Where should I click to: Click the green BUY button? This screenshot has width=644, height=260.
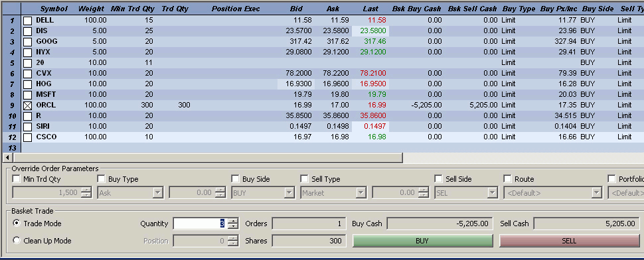pyautogui.click(x=423, y=241)
